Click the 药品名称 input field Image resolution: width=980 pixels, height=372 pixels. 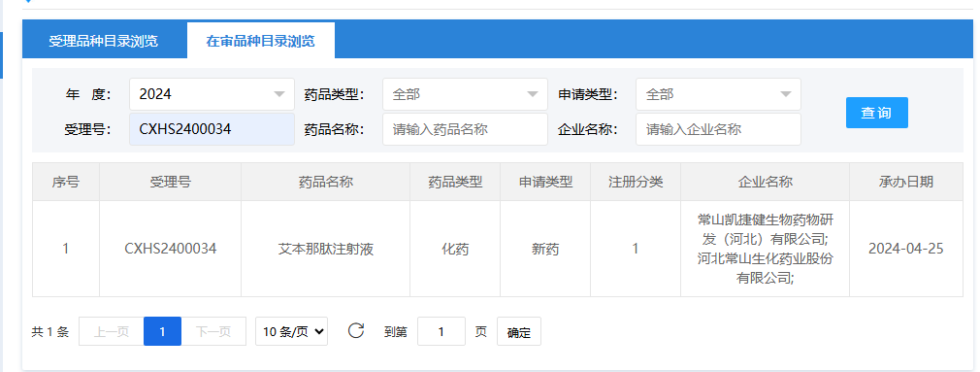(x=465, y=129)
